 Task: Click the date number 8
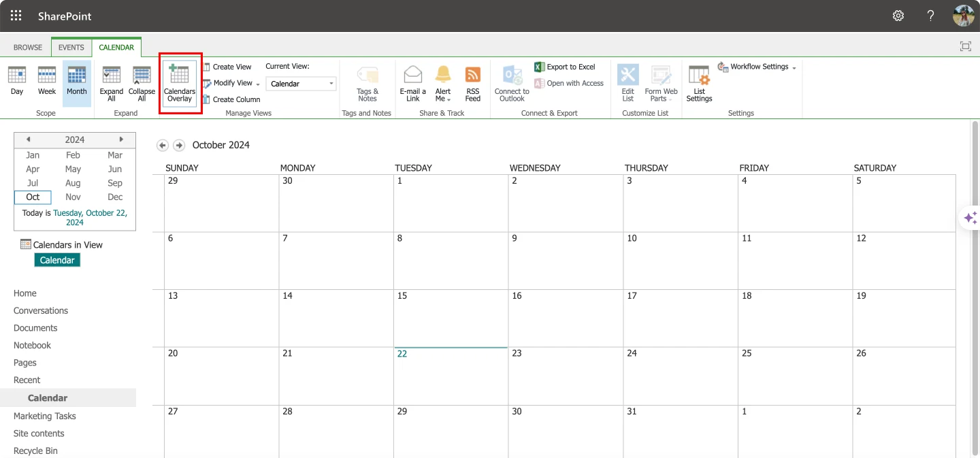(400, 238)
